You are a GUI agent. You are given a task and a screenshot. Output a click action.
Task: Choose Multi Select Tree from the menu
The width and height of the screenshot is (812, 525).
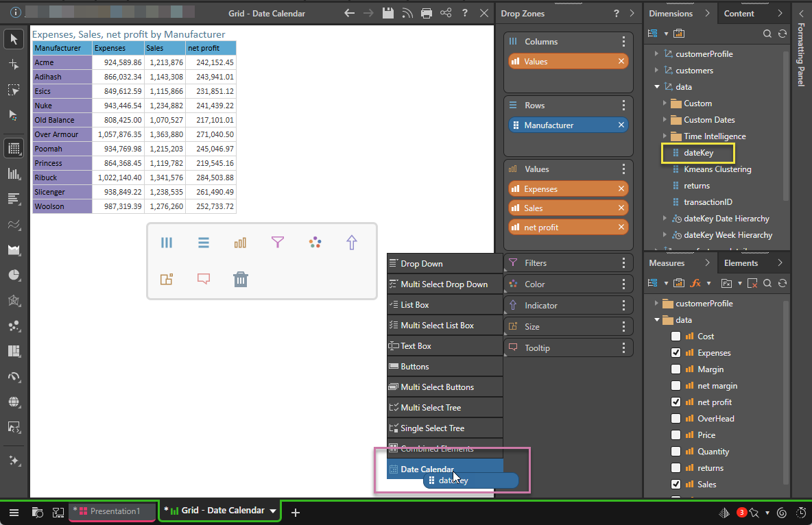pos(431,408)
